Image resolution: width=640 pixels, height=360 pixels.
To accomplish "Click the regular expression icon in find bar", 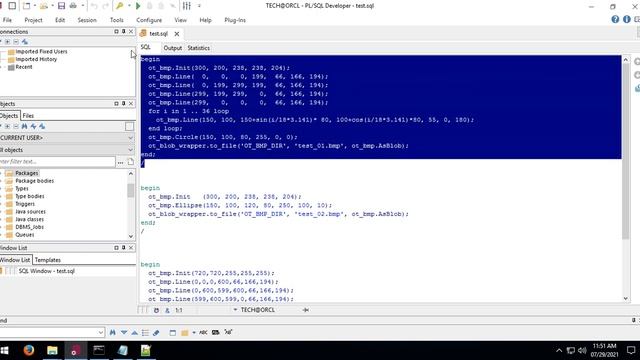I will click(228, 332).
